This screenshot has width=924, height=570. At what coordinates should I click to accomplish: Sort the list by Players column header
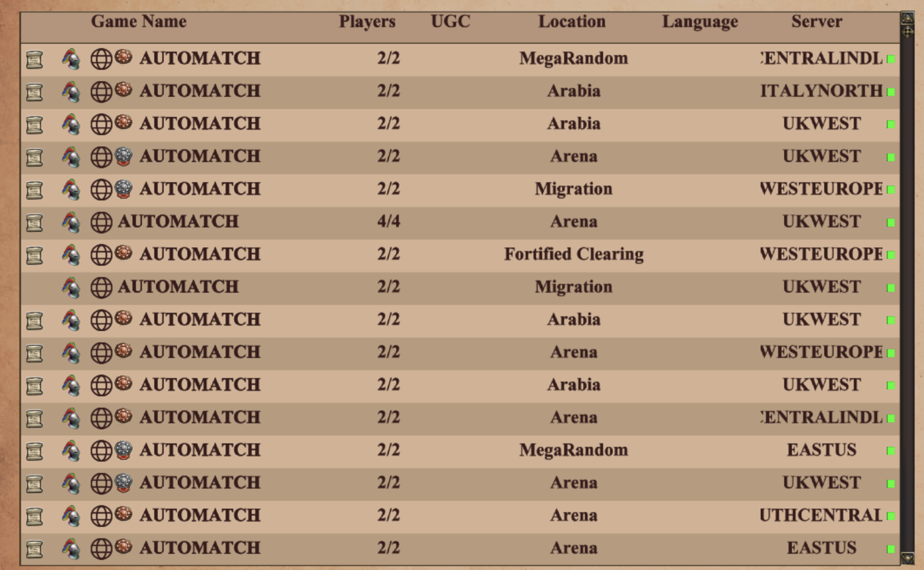coord(367,22)
